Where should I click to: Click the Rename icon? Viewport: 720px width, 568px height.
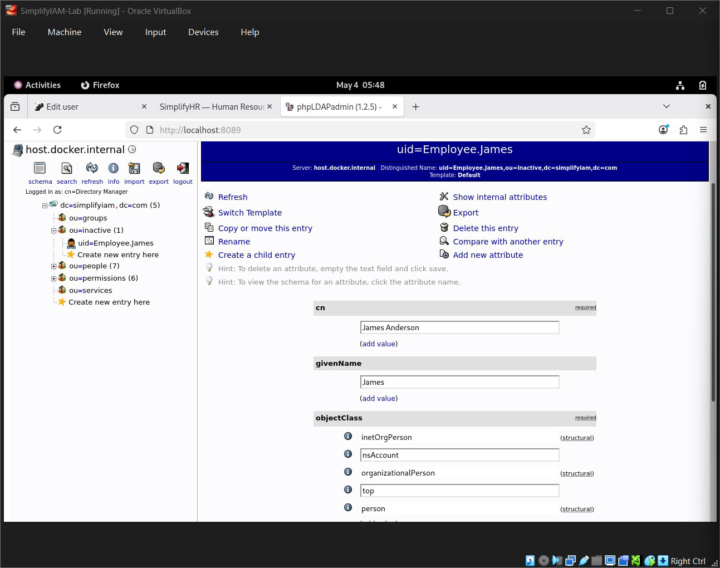tap(209, 241)
